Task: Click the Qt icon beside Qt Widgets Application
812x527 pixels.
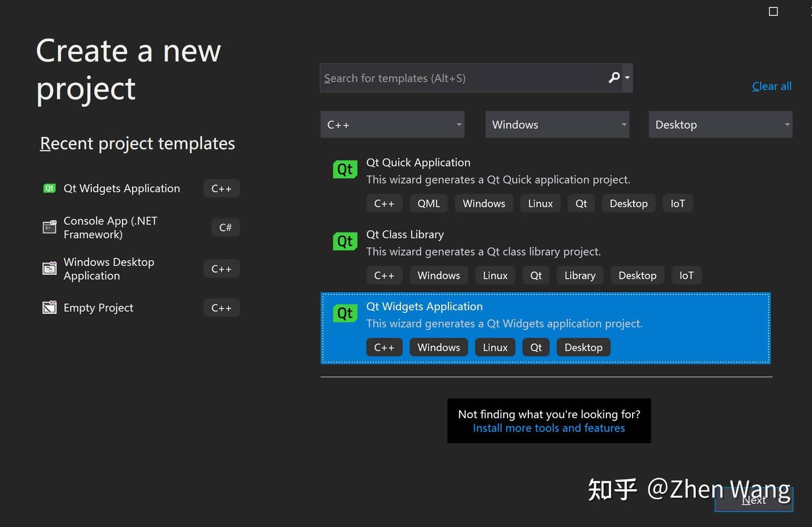Action: [x=345, y=313]
